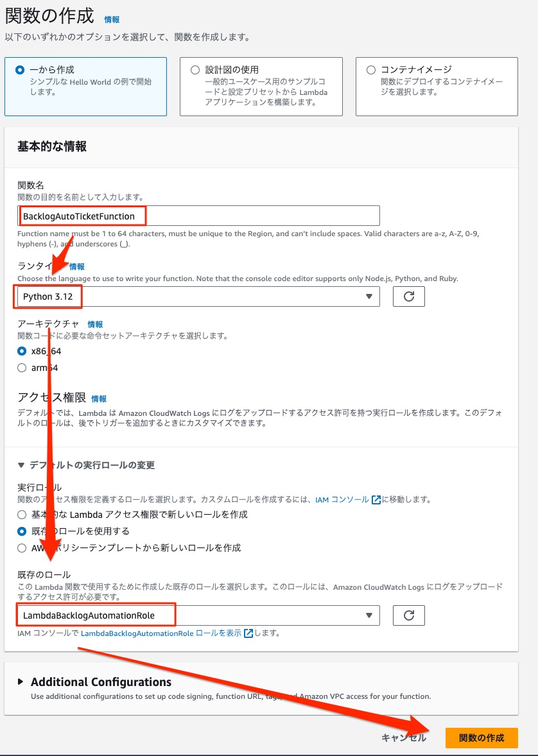Open the 情報 link next to アクセス権限
The image size is (538, 756).
tap(99, 399)
